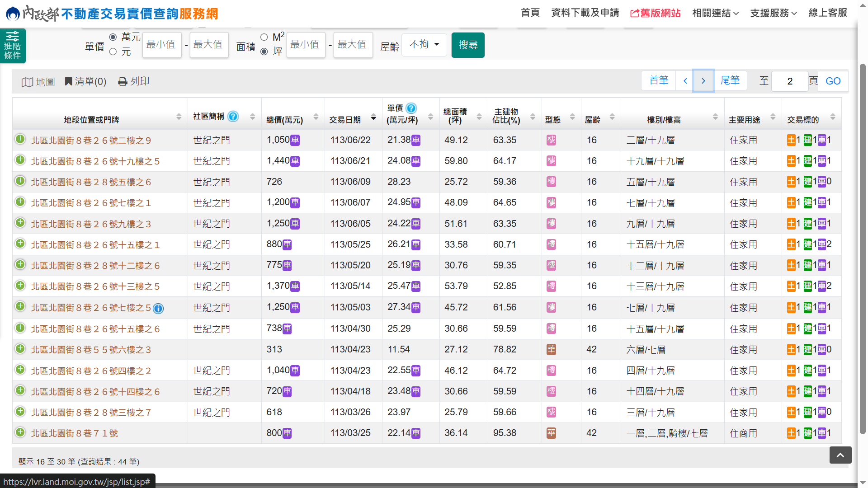868x488 pixels.
Task: Click green plus for 北園街8巷28號五樓之6
Action: tap(20, 181)
